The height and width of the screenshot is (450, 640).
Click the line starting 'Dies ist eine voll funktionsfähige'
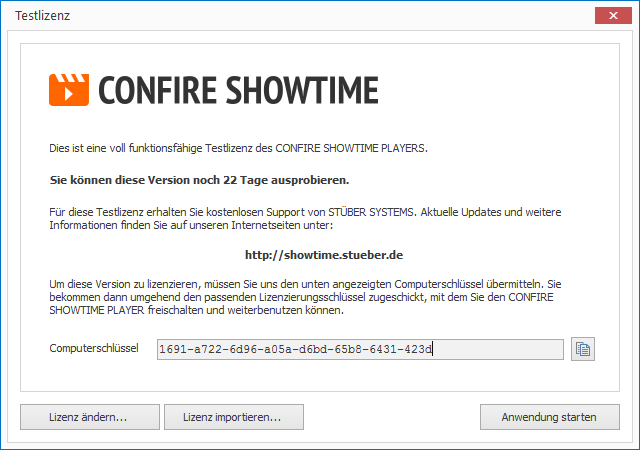[238, 148]
